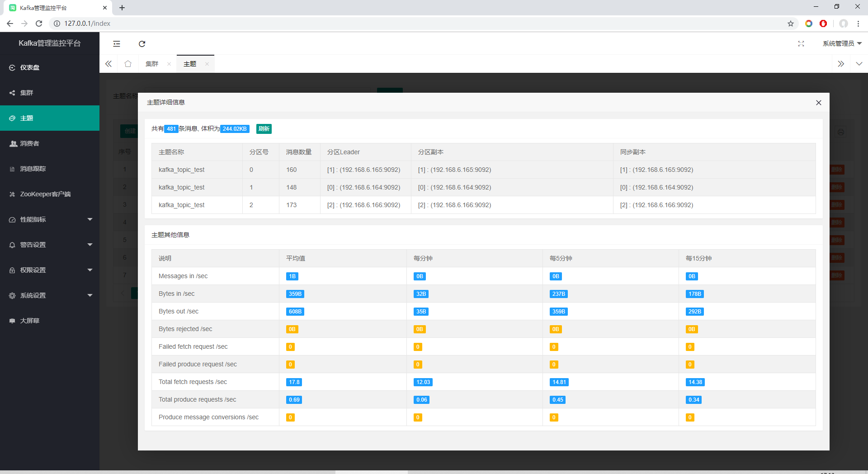The image size is (868, 474).
Task: Click the 481 message count badge
Action: 171,129
